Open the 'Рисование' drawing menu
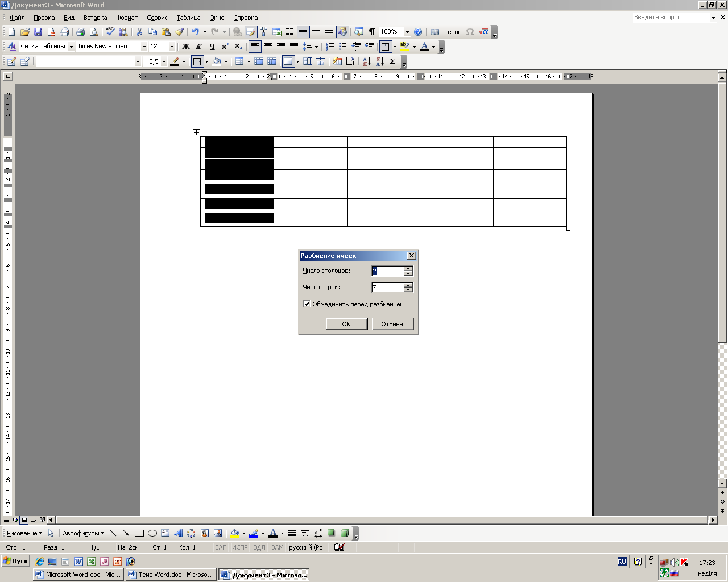The height and width of the screenshot is (582, 728). coord(24,533)
